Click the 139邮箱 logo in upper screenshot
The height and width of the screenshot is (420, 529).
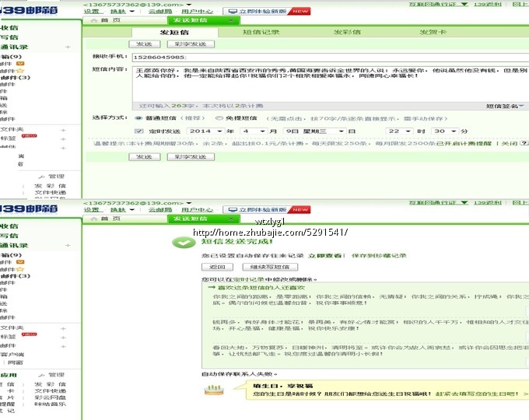click(x=29, y=10)
